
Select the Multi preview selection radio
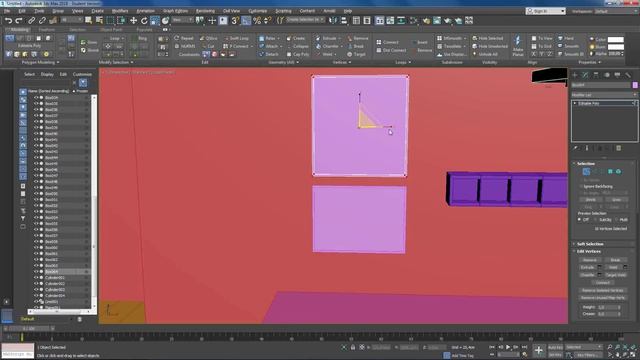point(617,220)
